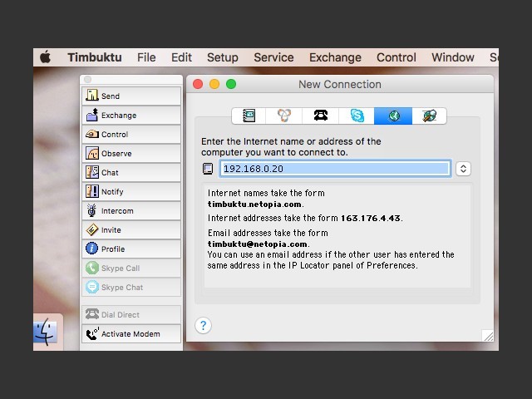
Task: Open recent addresses dropdown arrows
Action: pyautogui.click(x=463, y=169)
